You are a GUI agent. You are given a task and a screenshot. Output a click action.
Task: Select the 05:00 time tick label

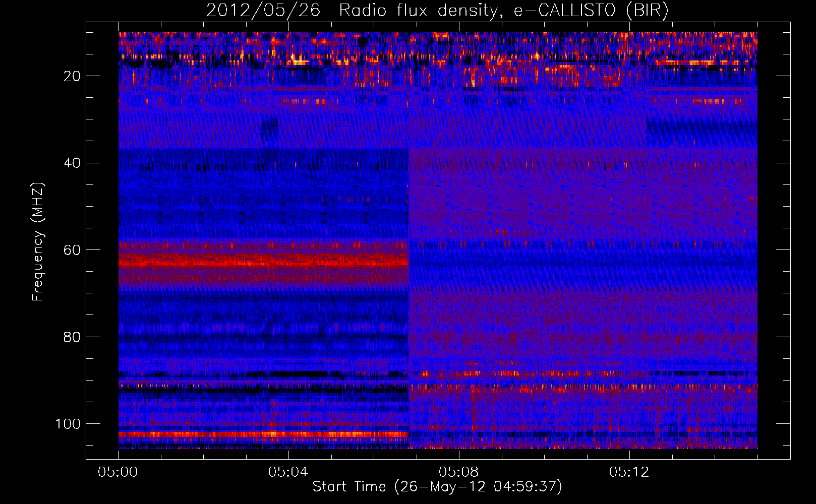click(x=118, y=472)
